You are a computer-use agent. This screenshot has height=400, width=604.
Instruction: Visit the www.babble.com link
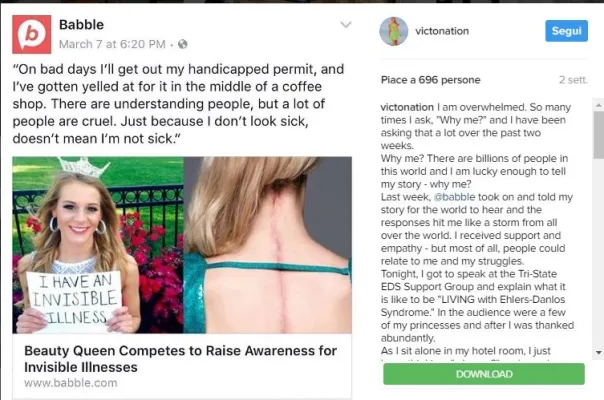(x=70, y=383)
